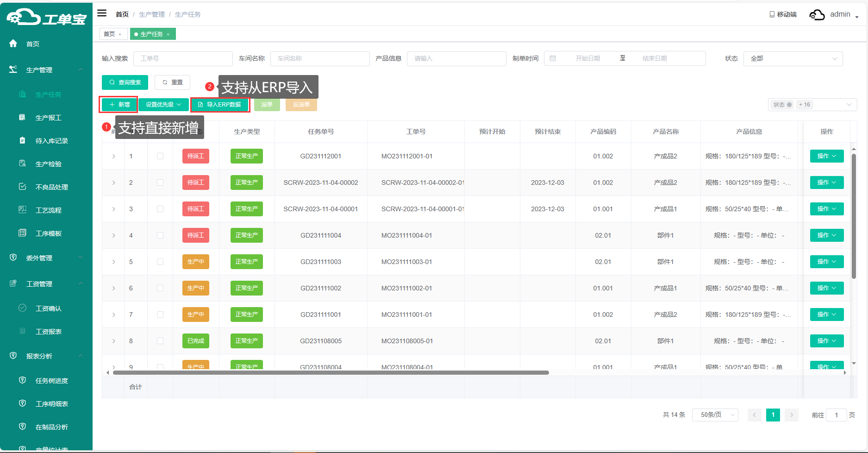Select the checkbox for row 4
868x453 pixels.
click(x=160, y=235)
